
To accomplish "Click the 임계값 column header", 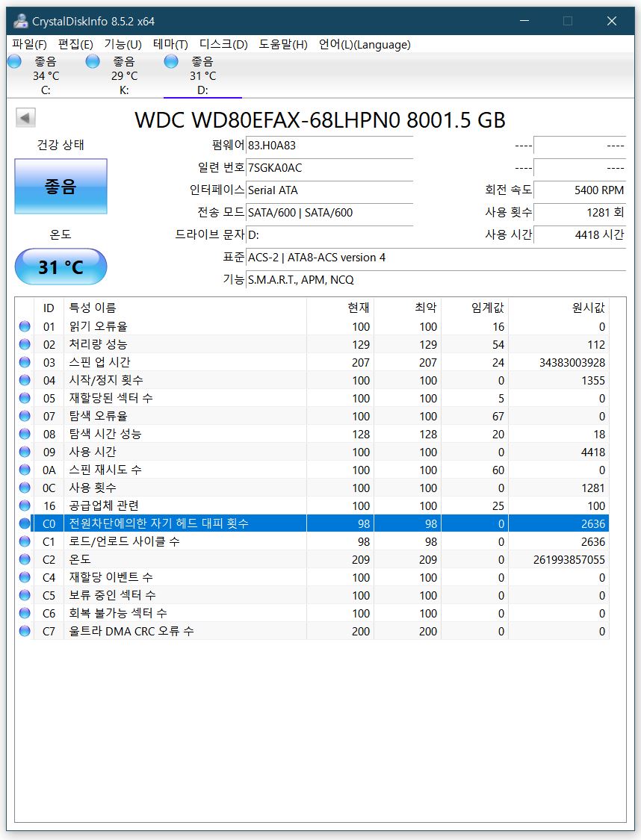I will click(474, 308).
